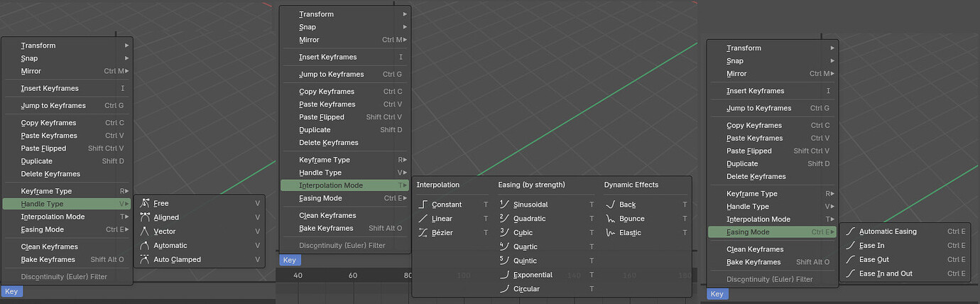980x304 pixels.
Task: Choose Clean Keyframes directly below highlighted Easing Mode
Action: point(773,249)
